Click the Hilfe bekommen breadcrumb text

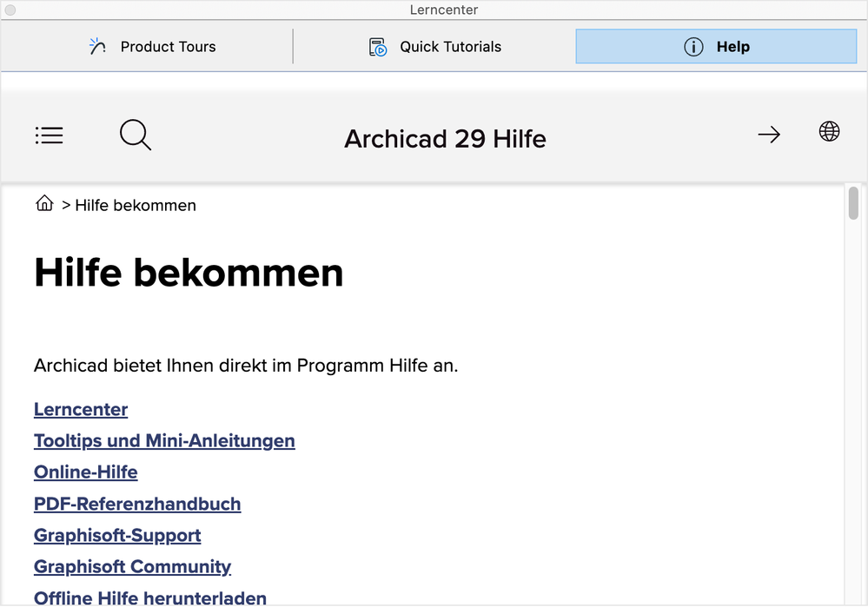(x=136, y=206)
